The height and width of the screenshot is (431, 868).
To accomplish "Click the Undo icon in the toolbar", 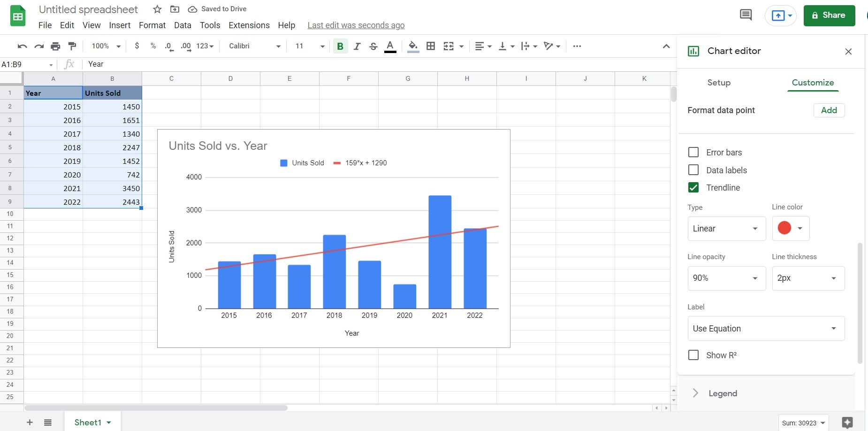I will [x=22, y=46].
